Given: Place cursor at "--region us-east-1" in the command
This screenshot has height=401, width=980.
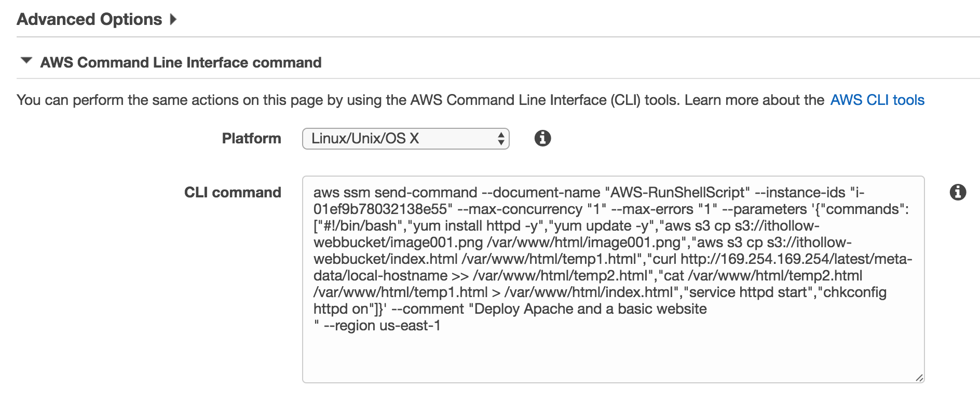Looking at the screenshot, I should click(382, 326).
